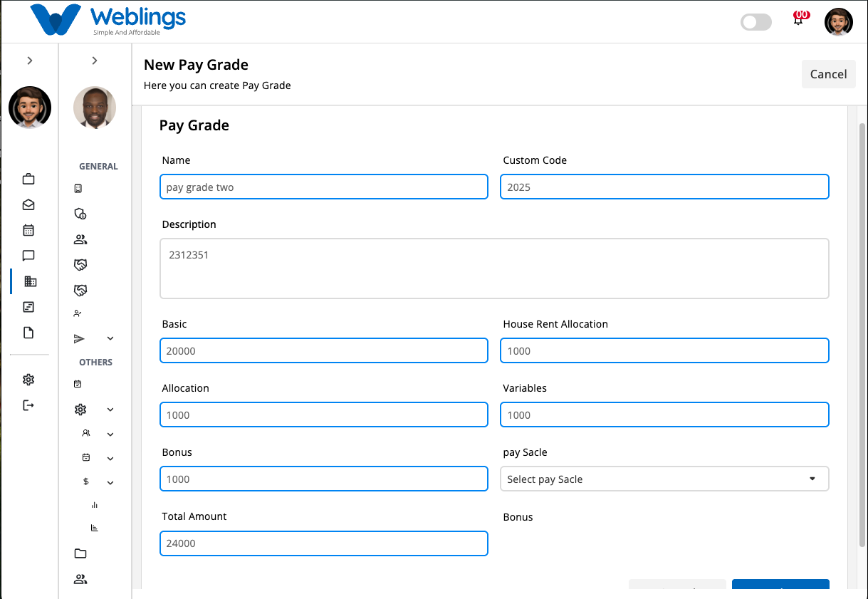This screenshot has width=868, height=599.
Task: Focus the Custom Code field
Action: coord(664,187)
